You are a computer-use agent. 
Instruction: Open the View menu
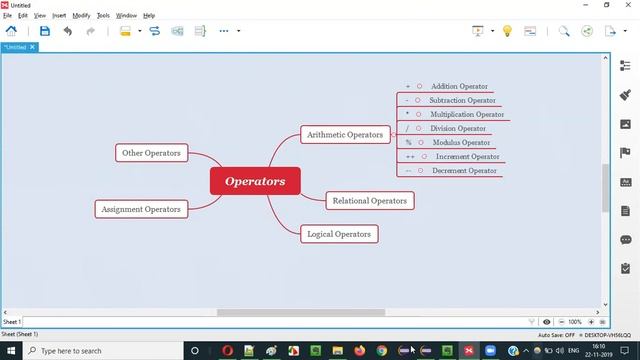[x=40, y=16]
